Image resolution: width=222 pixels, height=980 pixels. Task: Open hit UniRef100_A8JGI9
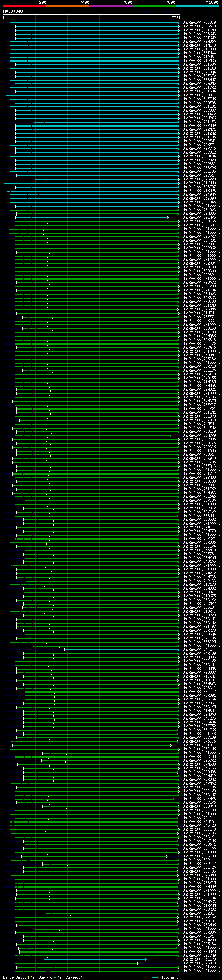(199, 23)
